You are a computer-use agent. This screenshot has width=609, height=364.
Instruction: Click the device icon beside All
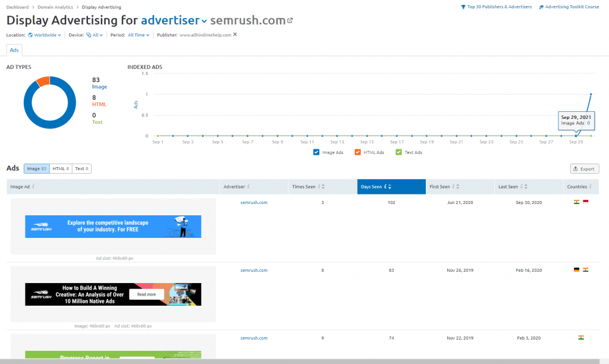pos(89,35)
